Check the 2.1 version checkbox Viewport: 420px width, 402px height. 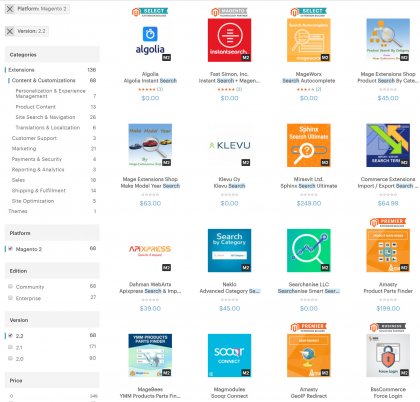coord(10,347)
